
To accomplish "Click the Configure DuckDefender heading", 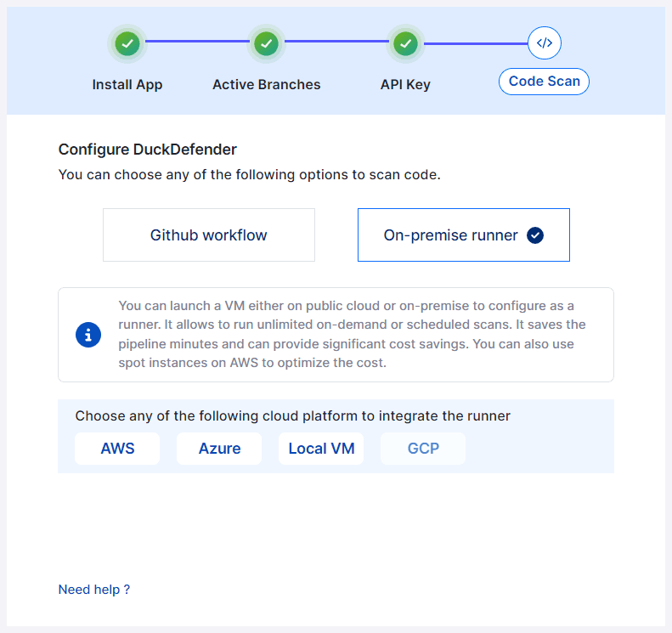I will point(148,150).
